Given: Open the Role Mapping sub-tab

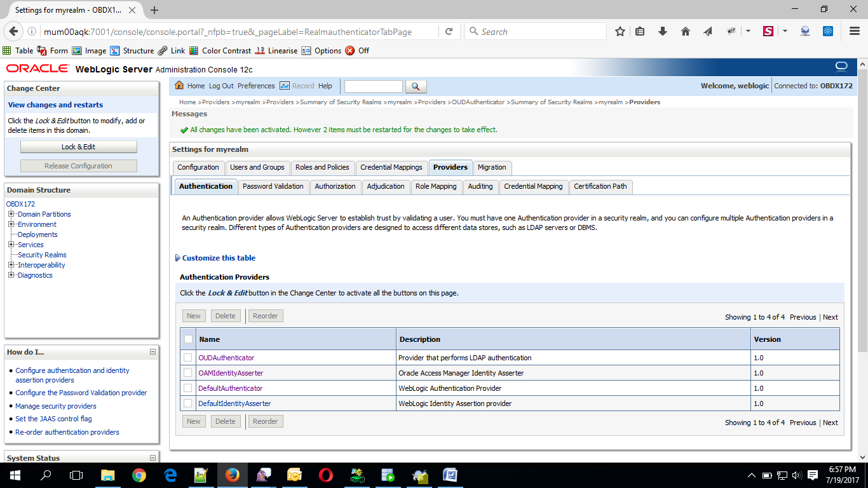Looking at the screenshot, I should (436, 186).
